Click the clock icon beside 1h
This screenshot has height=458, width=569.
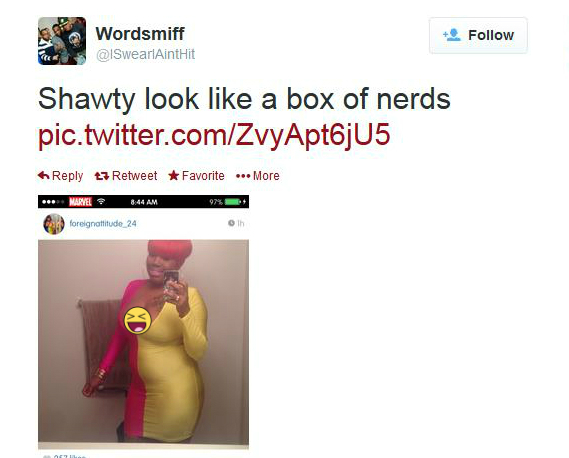pos(231,223)
